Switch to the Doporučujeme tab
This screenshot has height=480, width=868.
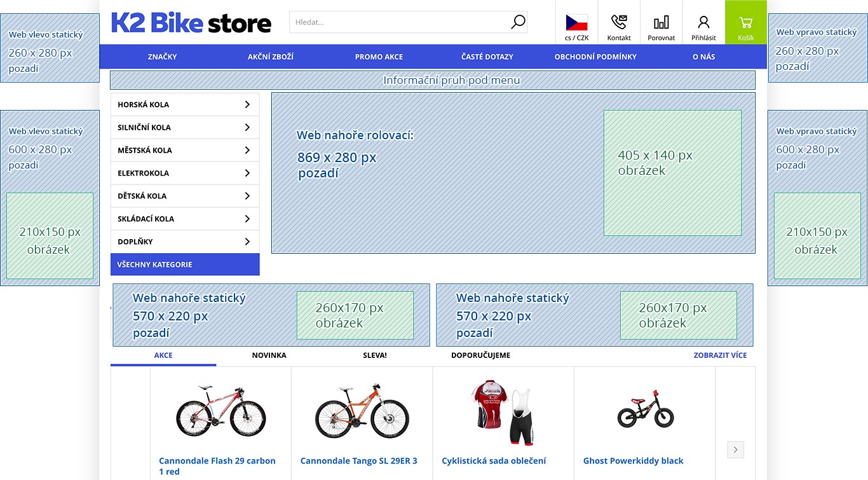pyautogui.click(x=480, y=355)
